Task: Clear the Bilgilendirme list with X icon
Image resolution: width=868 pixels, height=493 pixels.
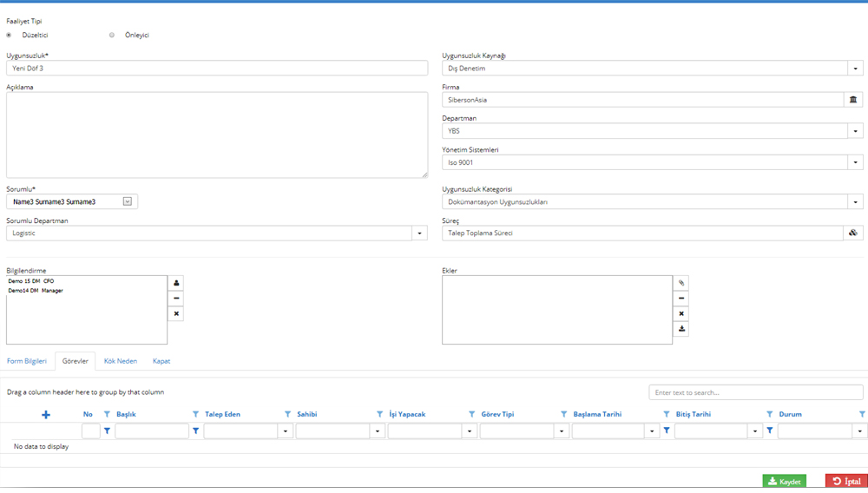Action: coord(176,314)
